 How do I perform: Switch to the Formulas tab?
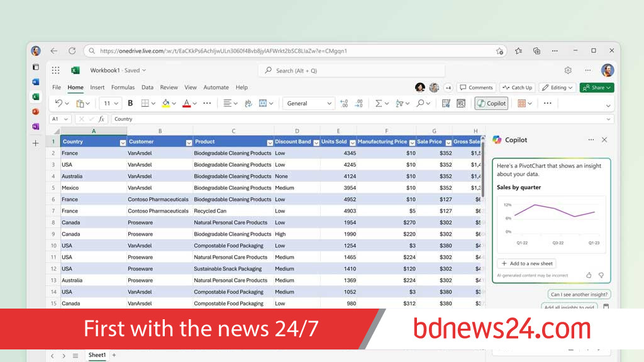pos(123,87)
